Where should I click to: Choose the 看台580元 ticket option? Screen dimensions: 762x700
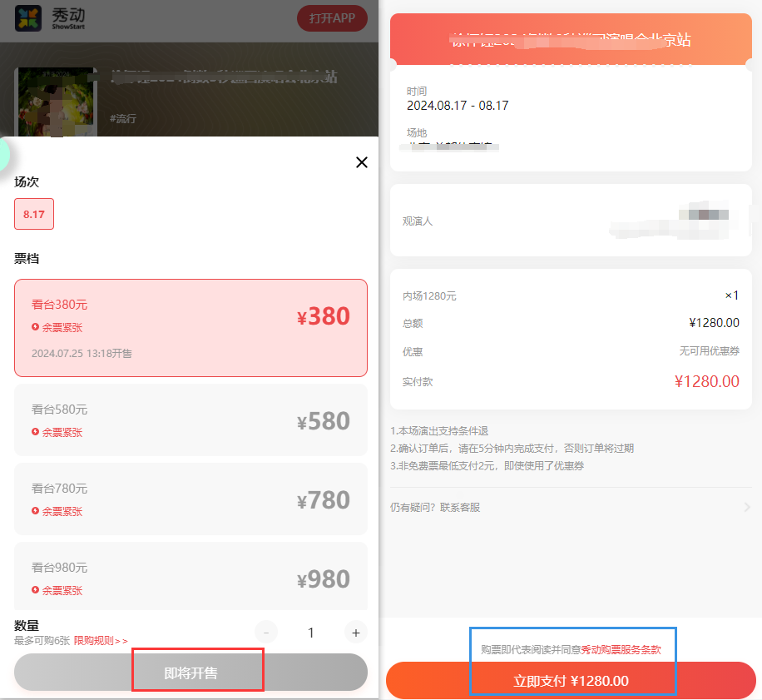[190, 420]
